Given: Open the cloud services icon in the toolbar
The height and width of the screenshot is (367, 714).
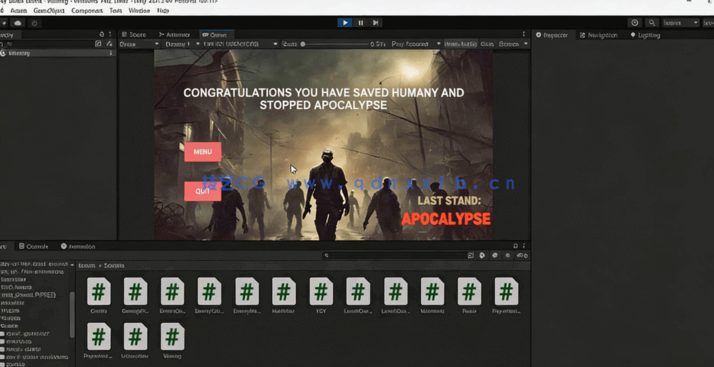Looking at the screenshot, I should tap(18, 23).
